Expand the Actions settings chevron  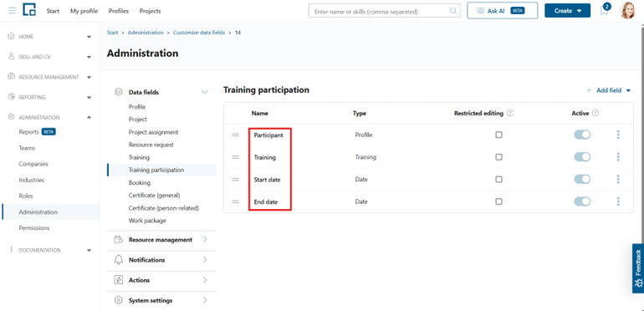(205, 280)
